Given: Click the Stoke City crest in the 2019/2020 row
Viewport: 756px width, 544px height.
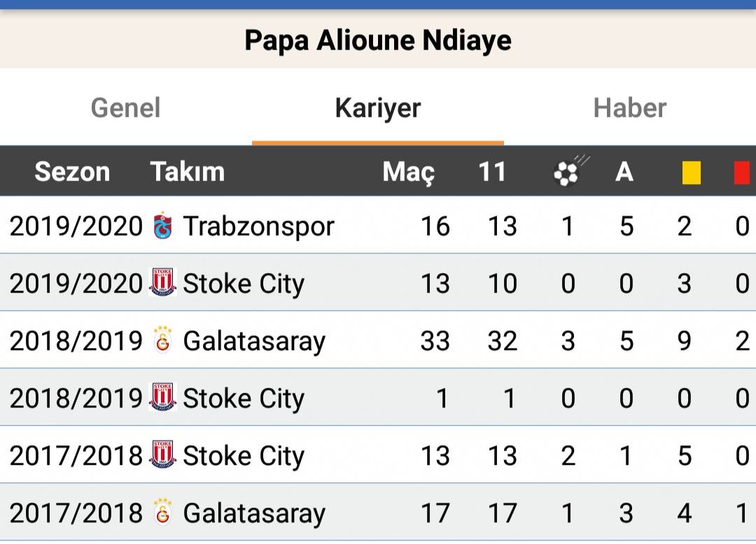Looking at the screenshot, I should point(162,283).
